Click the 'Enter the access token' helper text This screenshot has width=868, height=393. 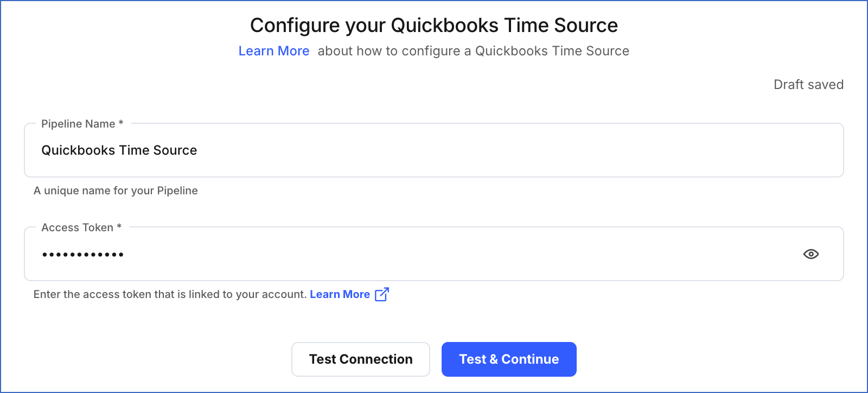tap(170, 294)
